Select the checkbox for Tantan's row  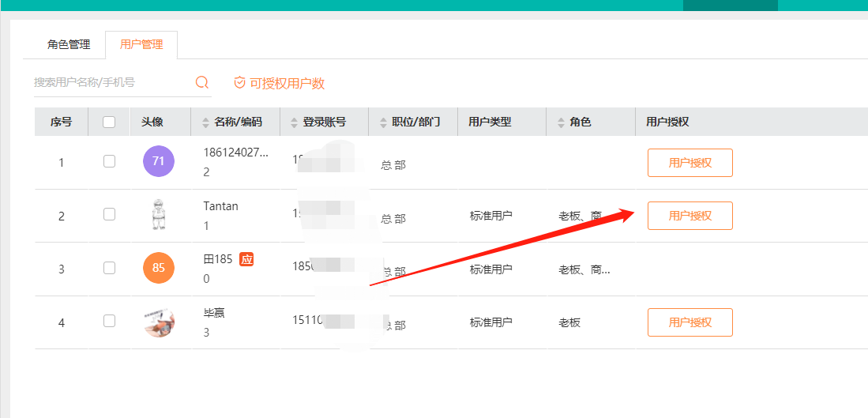(x=109, y=214)
